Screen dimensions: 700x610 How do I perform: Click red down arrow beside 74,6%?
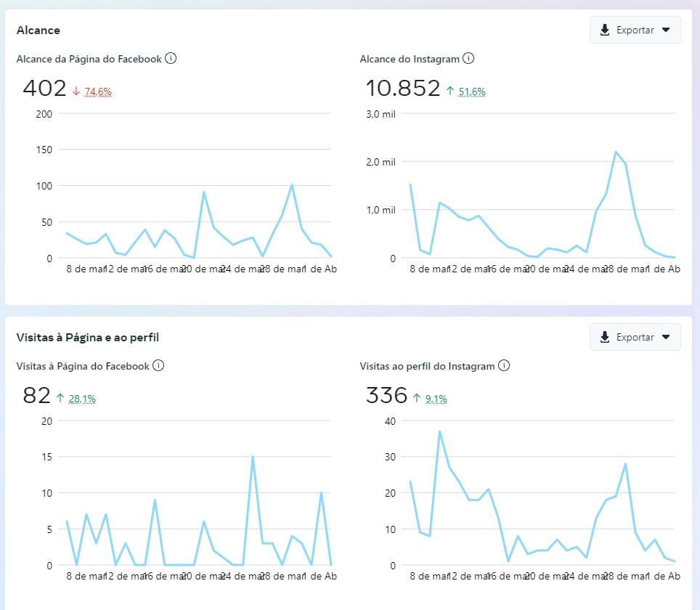coord(76,91)
